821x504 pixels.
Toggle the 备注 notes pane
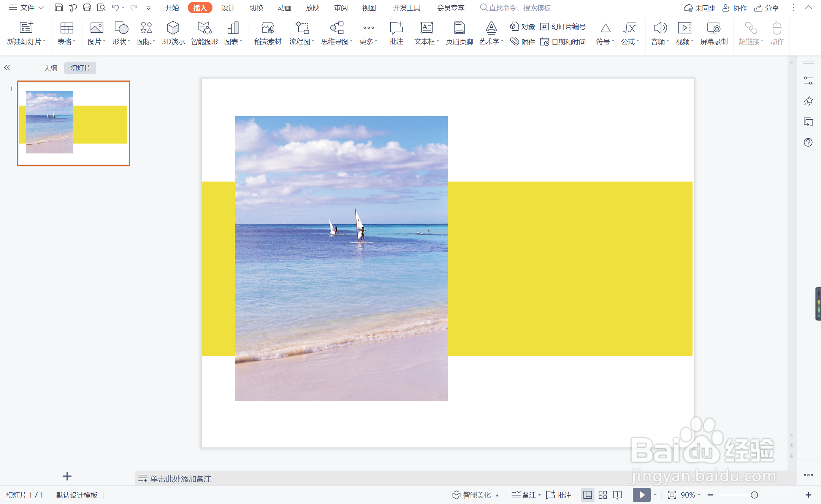[524, 495]
